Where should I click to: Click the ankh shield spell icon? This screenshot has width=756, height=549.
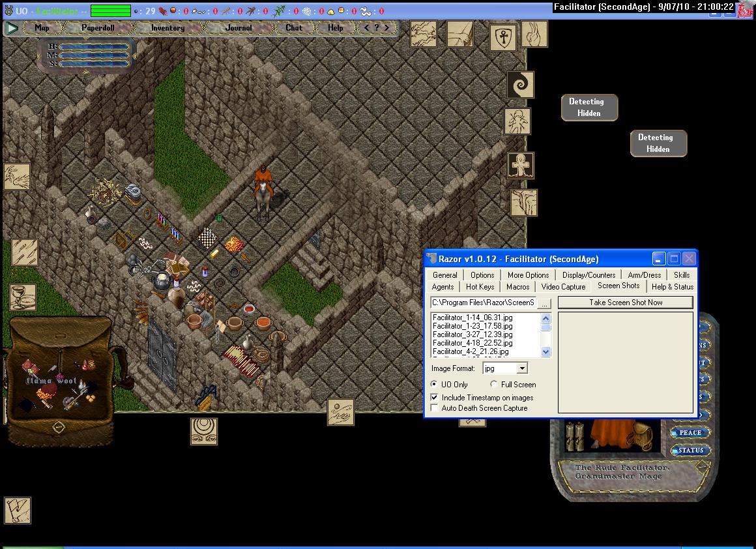coord(503,37)
